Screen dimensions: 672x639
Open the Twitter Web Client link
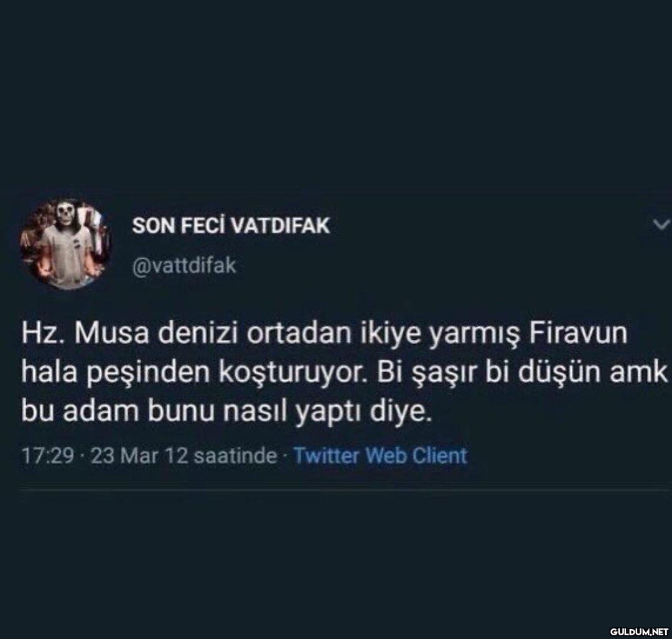[x=380, y=455]
